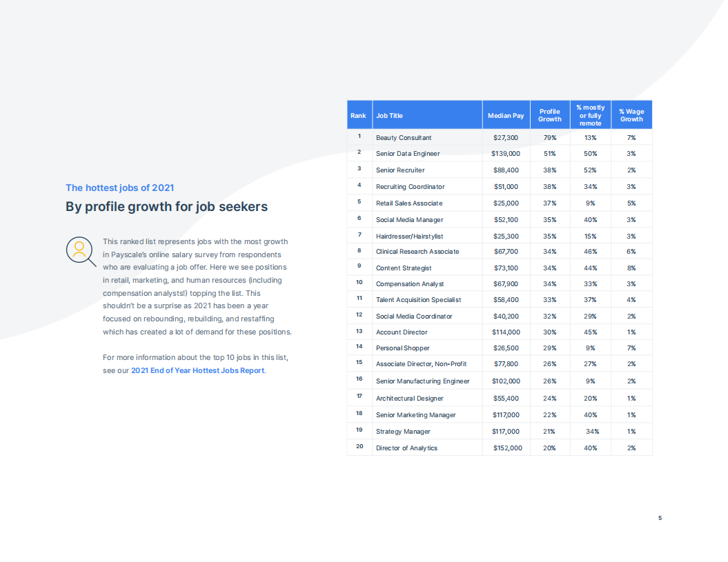Select the Account Director table entry
This screenshot has height=562, width=728.
click(x=402, y=332)
